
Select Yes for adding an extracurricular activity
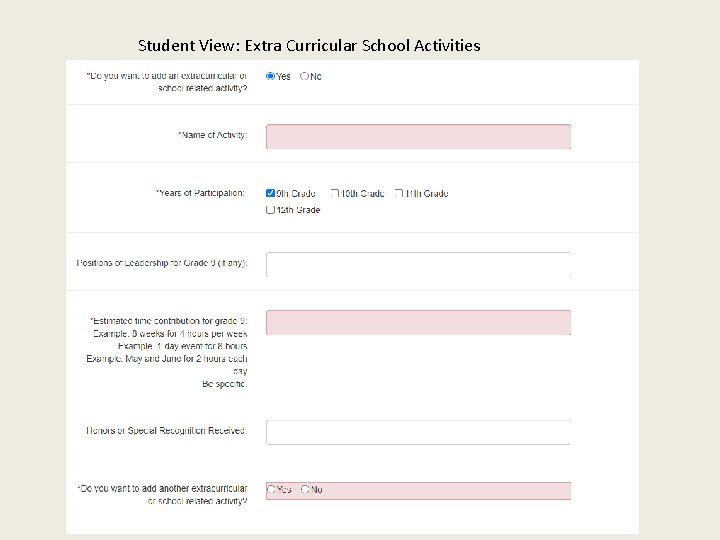coord(271,76)
